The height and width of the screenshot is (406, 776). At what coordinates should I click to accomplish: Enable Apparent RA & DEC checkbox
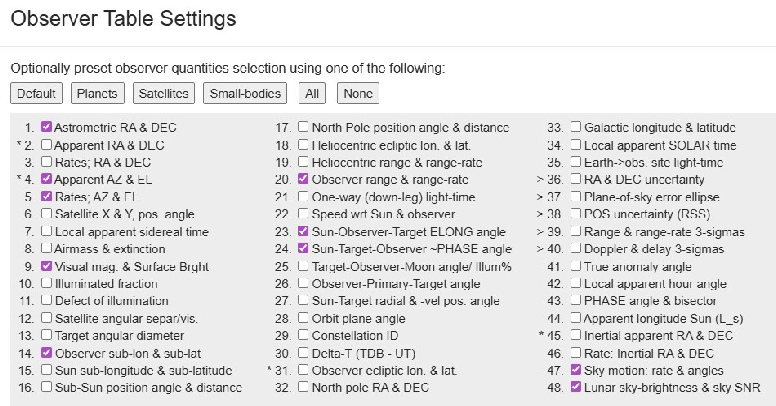point(46,145)
